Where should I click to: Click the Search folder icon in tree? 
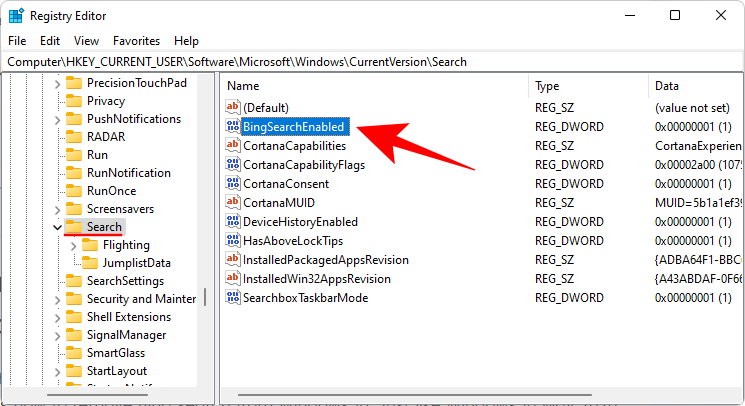click(x=73, y=227)
